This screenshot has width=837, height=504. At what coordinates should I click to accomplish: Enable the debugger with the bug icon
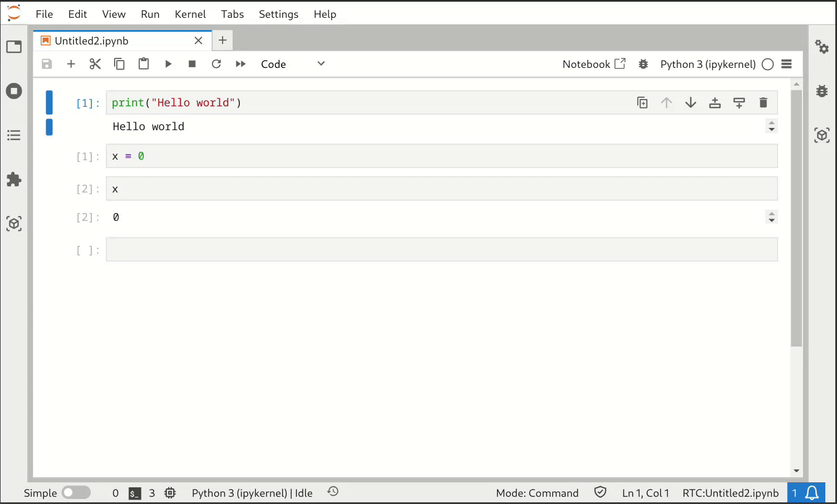[x=643, y=64]
